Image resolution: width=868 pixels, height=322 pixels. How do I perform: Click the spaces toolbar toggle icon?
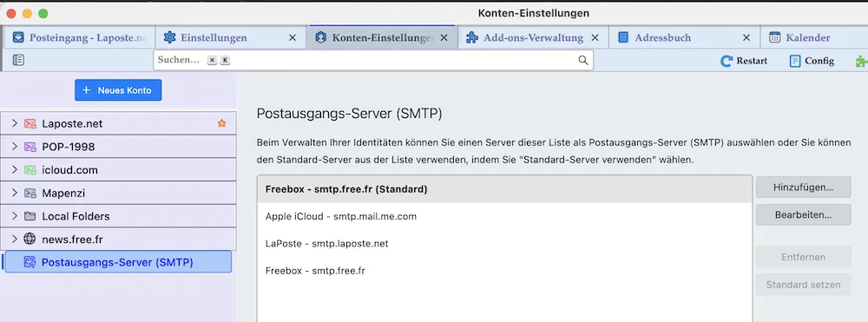point(18,60)
